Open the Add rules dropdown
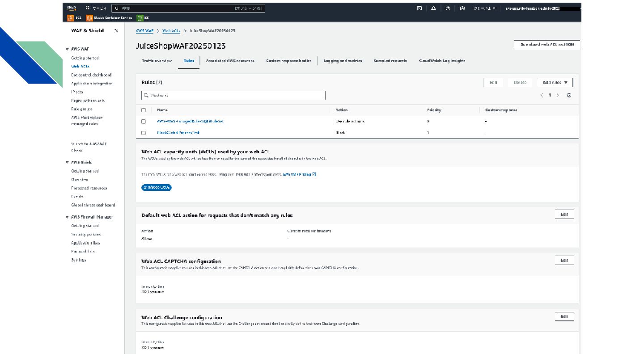This screenshot has width=644, height=362. coord(555,83)
